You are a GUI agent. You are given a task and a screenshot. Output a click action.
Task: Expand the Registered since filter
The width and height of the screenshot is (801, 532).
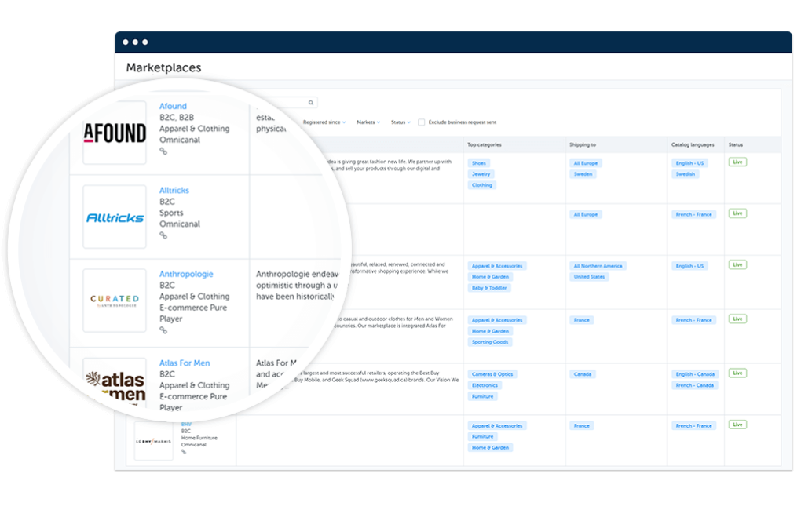[324, 122]
